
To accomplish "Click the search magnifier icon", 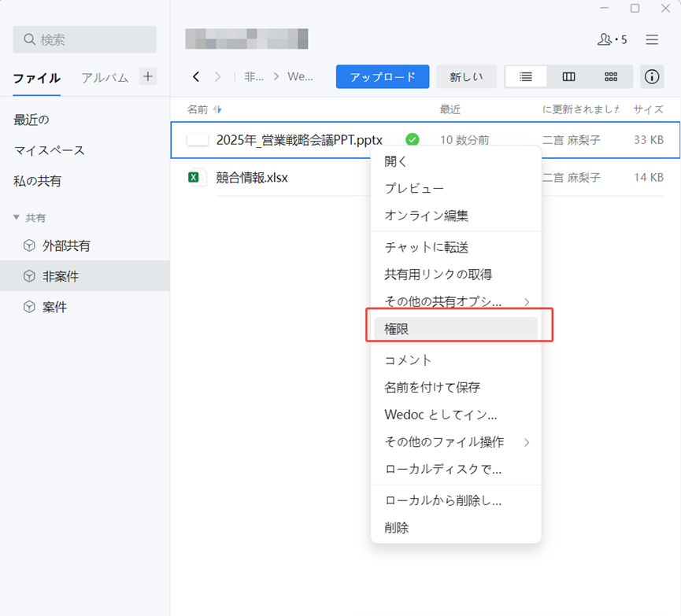I will [x=28, y=37].
